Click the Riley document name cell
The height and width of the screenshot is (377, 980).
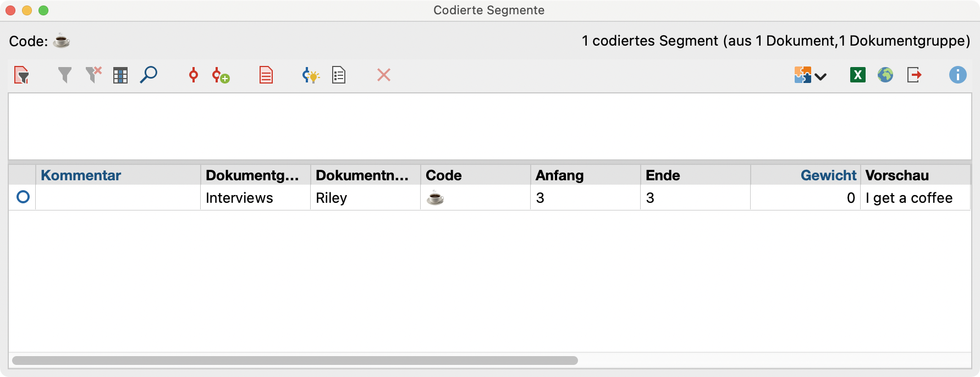tap(366, 198)
